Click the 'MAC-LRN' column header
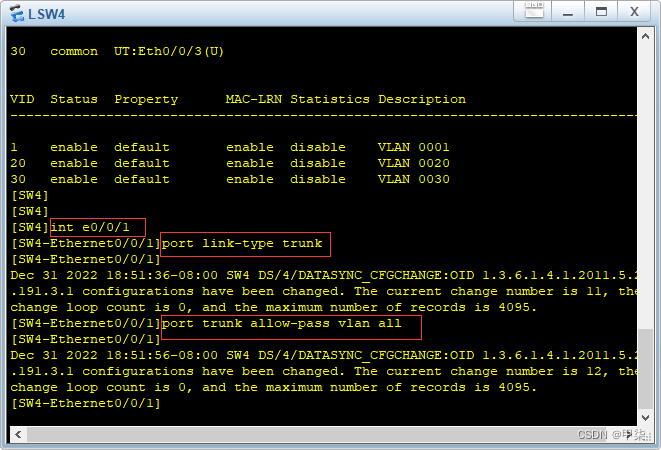The height and width of the screenshot is (450, 661). [254, 99]
